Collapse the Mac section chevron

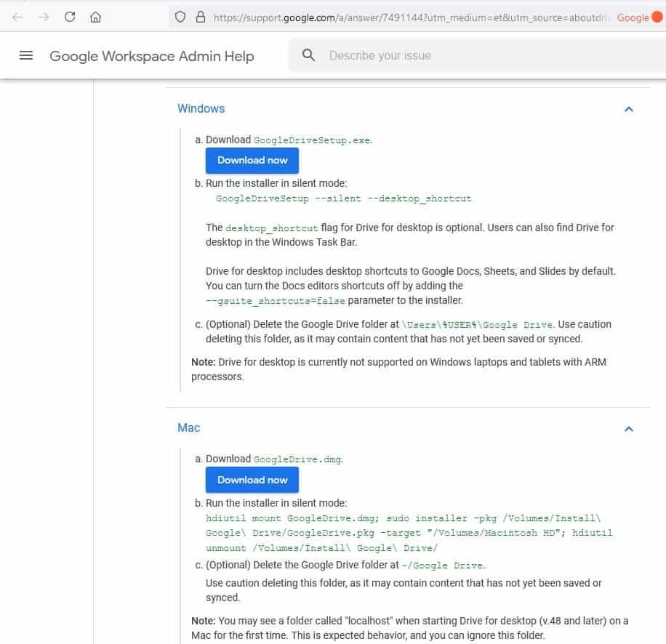629,429
